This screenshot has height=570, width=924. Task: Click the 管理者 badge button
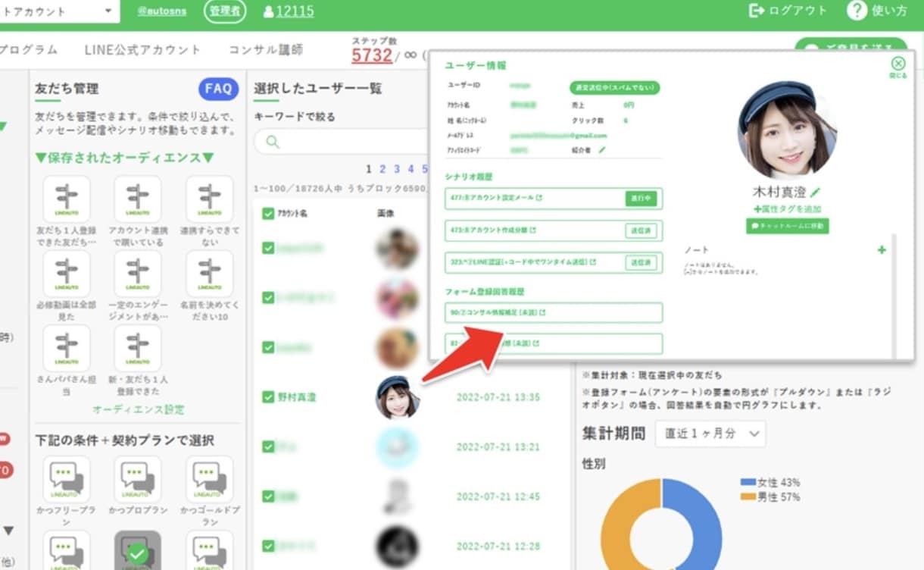(225, 11)
